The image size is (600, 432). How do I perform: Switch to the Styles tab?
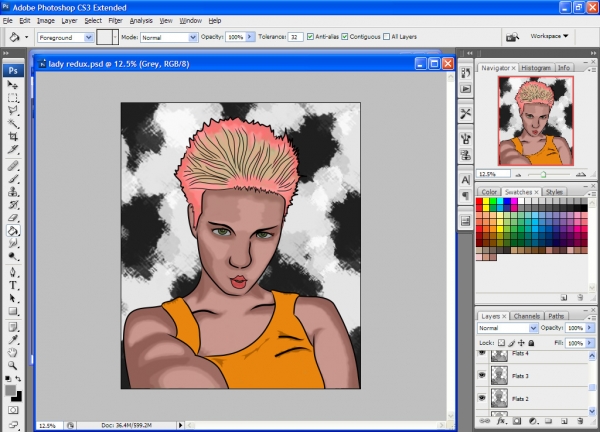[x=554, y=192]
